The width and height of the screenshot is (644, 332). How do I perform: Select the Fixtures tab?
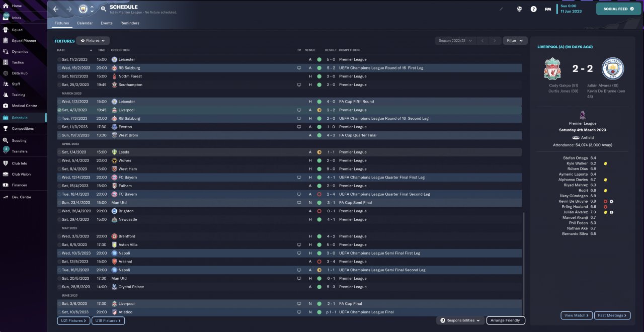[62, 23]
